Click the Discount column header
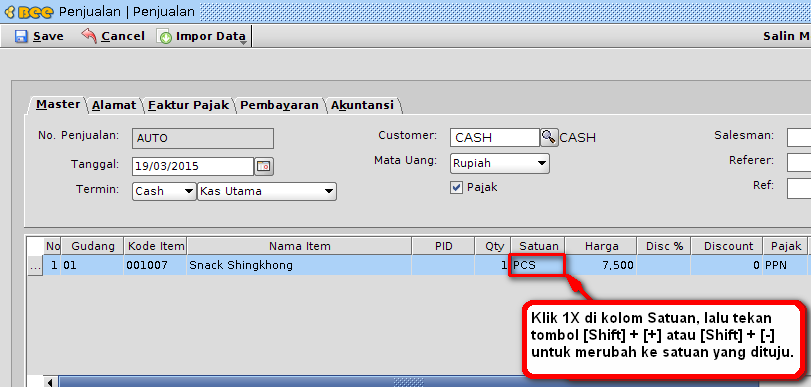The width and height of the screenshot is (811, 387). coord(727,246)
